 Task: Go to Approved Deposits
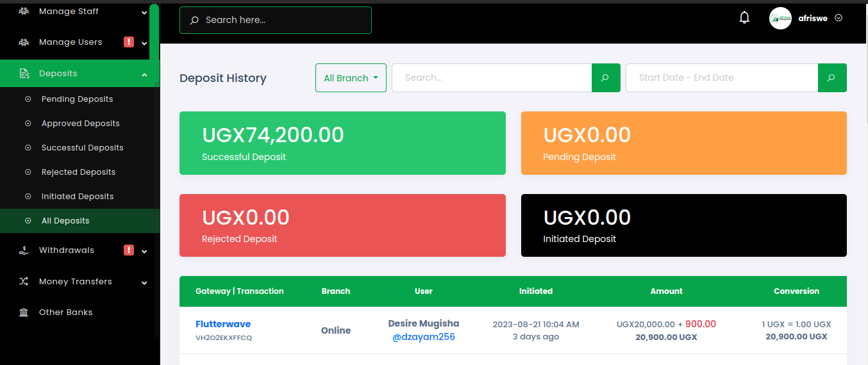coord(80,124)
